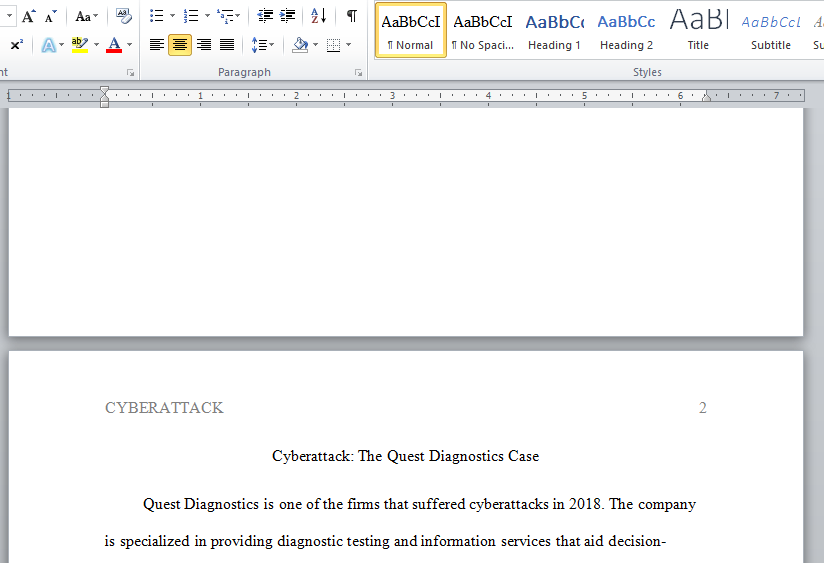This screenshot has width=824, height=563.
Task: Start a bulleted list
Action: click(x=157, y=16)
